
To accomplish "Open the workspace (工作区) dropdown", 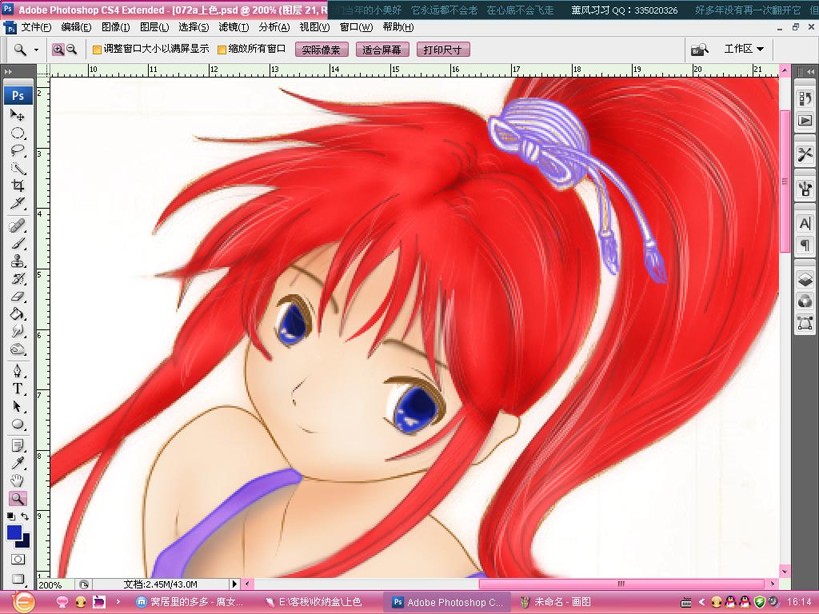I will coord(744,49).
